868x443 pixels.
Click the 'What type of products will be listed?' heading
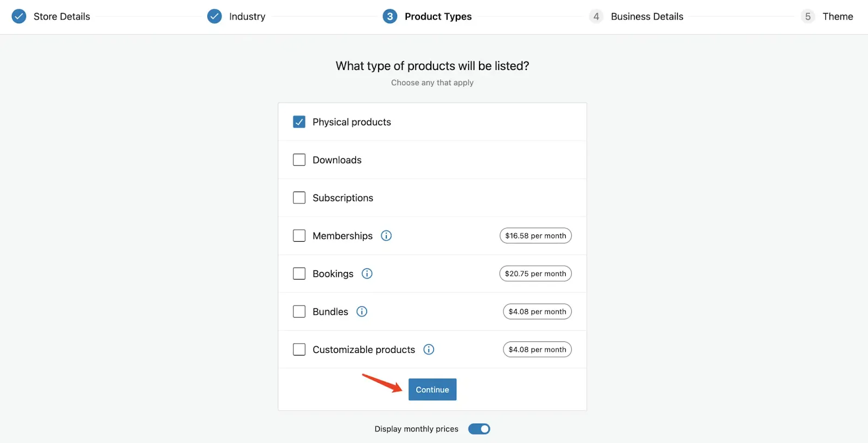pyautogui.click(x=432, y=66)
